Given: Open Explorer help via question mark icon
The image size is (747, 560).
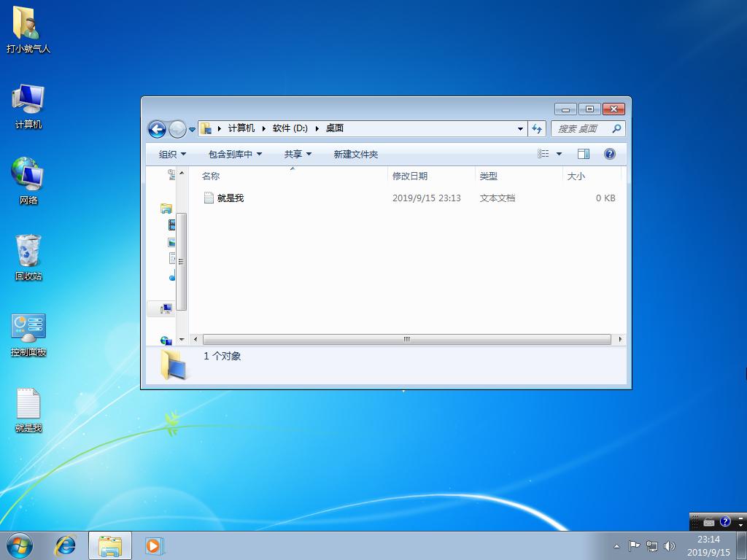Looking at the screenshot, I should click(x=610, y=154).
